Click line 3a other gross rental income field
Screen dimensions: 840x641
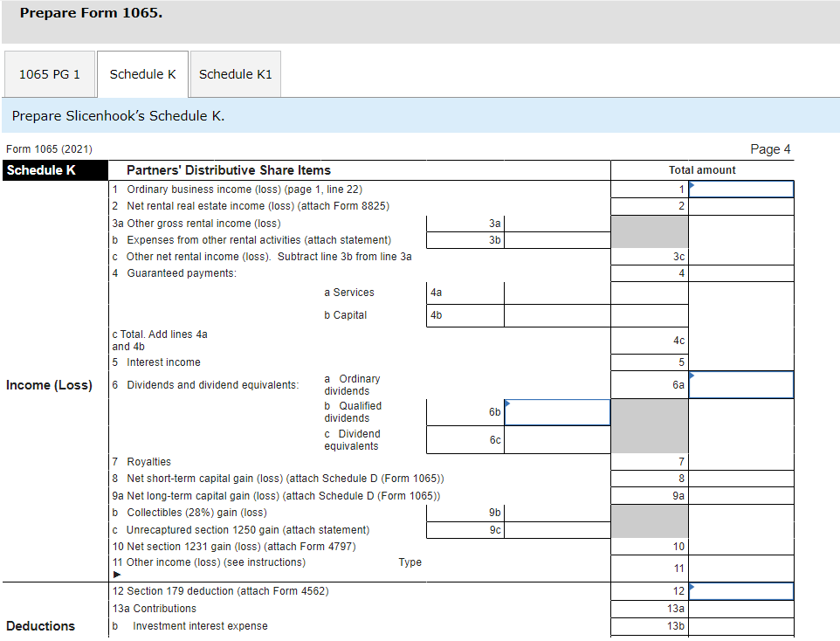(557, 224)
